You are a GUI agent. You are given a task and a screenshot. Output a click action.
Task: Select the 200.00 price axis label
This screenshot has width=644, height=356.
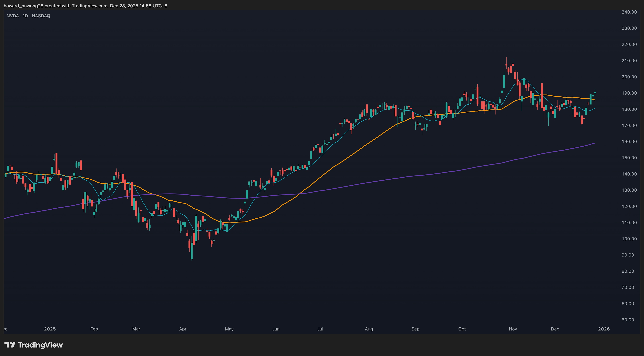[629, 77]
